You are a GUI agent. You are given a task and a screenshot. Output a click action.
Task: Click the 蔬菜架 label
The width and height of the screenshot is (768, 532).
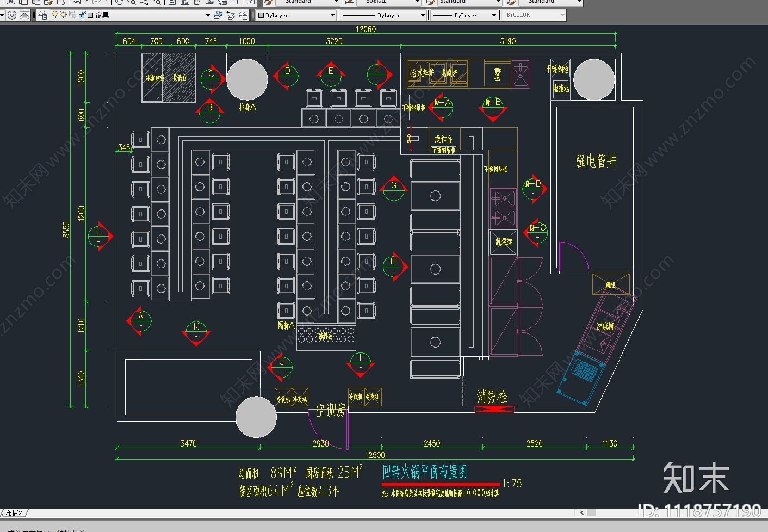504,242
